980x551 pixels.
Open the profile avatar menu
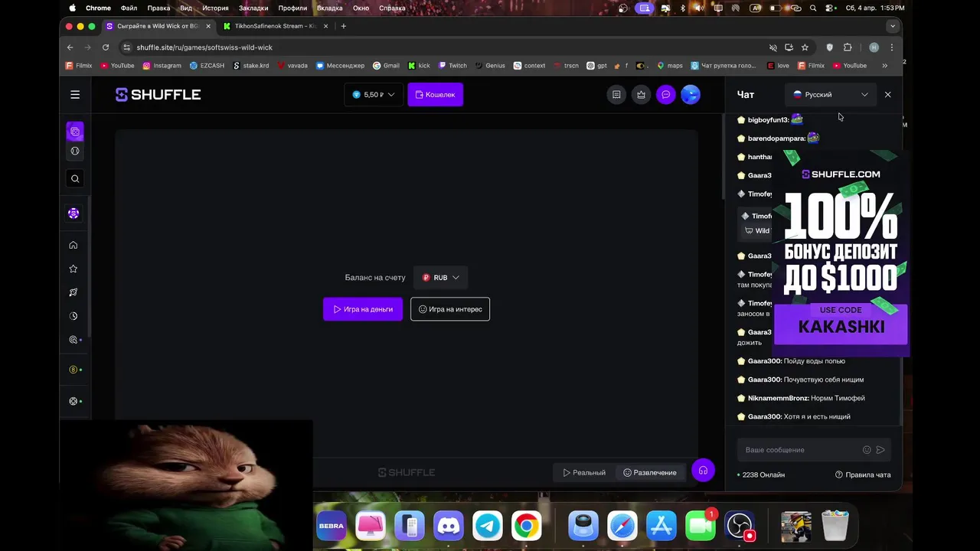691,95
